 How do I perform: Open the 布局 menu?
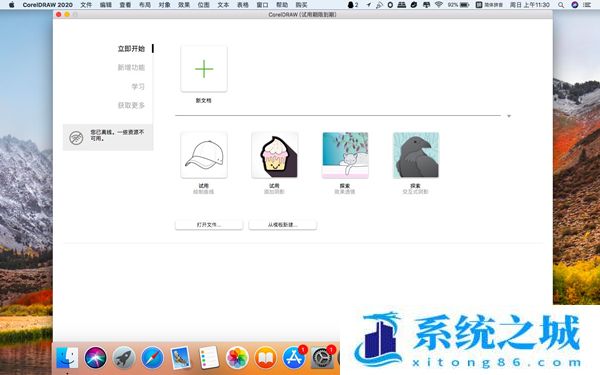[145, 5]
